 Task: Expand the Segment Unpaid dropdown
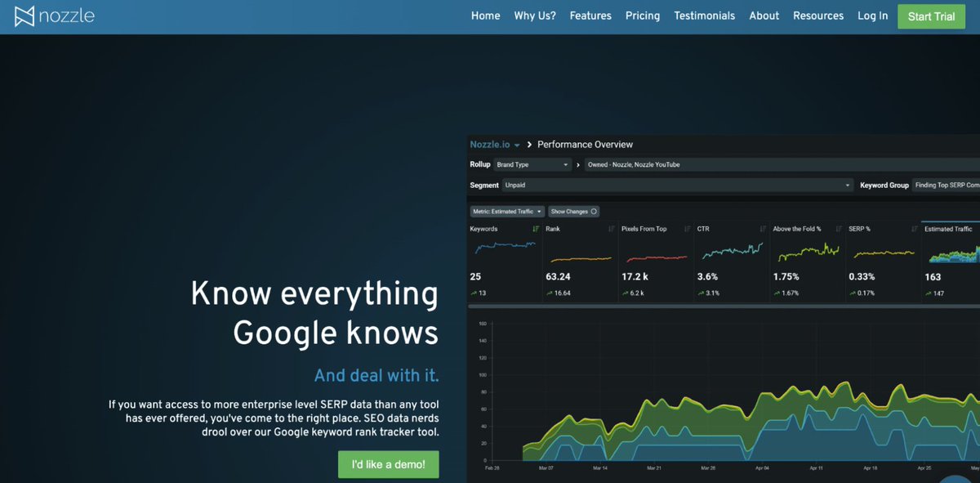click(677, 186)
